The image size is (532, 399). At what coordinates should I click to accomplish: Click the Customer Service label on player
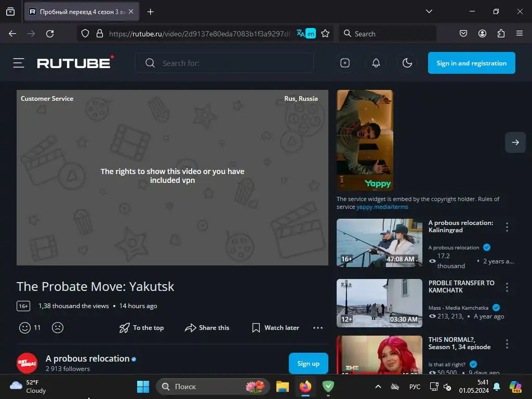click(47, 98)
